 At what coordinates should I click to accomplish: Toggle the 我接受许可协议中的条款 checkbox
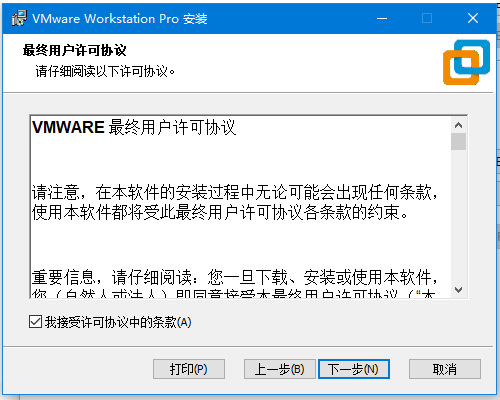click(35, 322)
